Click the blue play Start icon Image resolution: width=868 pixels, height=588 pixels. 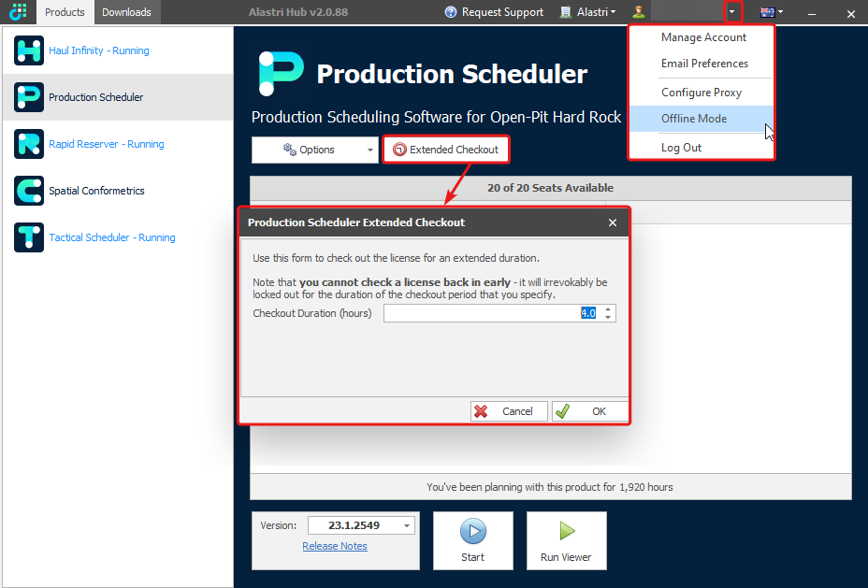[x=473, y=532]
